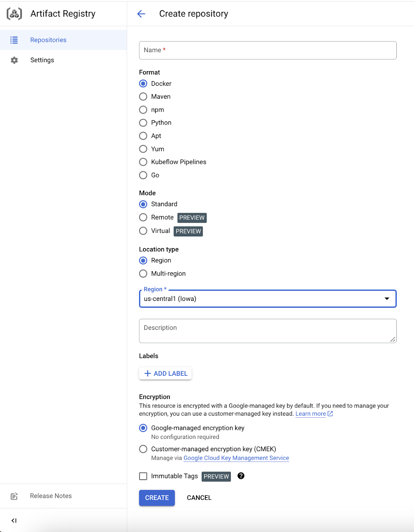414x532 pixels.
Task: Click the Region dropdown arrow
Action: (x=387, y=299)
